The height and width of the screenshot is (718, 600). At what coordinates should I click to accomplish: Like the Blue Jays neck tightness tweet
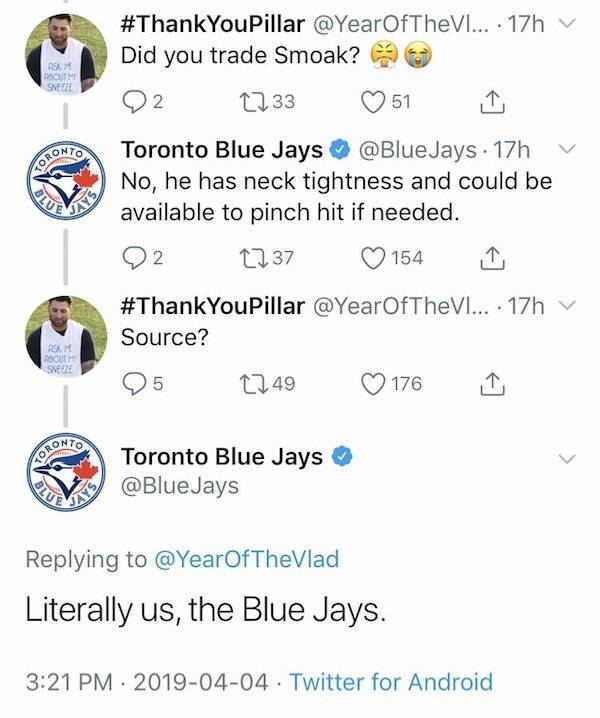376,258
